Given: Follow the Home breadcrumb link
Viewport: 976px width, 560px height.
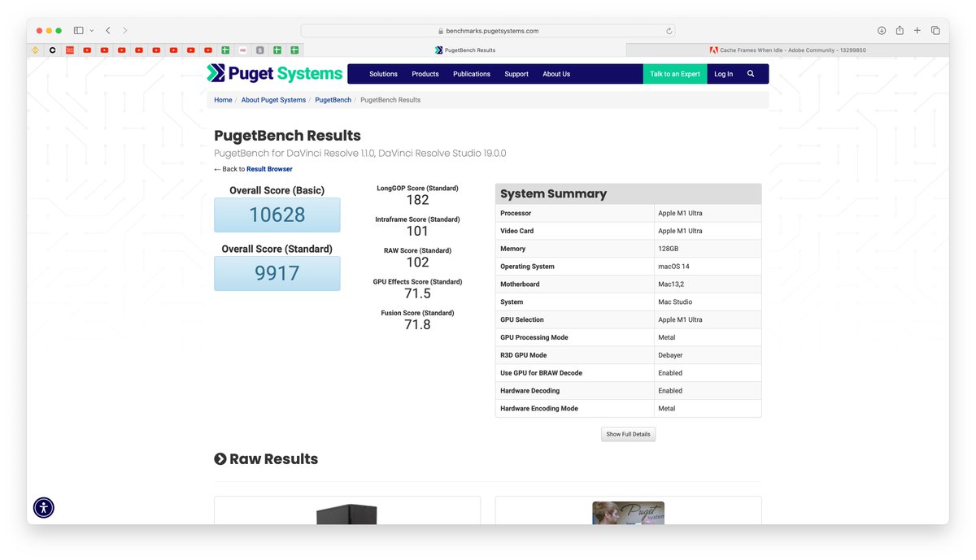Looking at the screenshot, I should (x=223, y=100).
